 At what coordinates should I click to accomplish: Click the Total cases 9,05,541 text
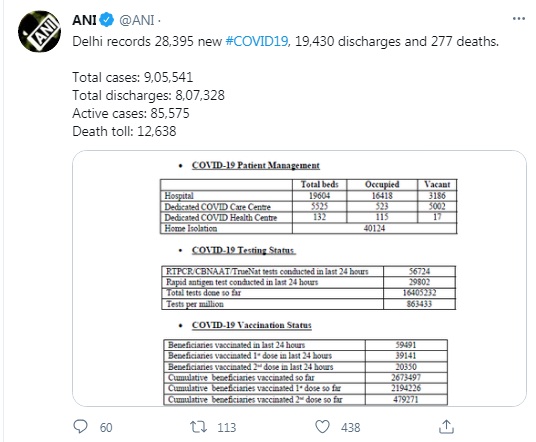tap(133, 77)
